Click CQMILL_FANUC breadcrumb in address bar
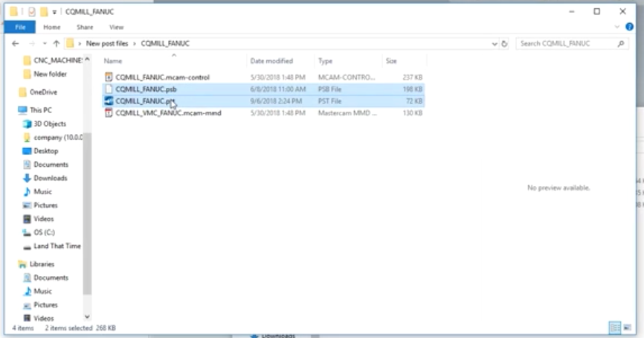Screen dimensions: 644x338 (x=165, y=44)
